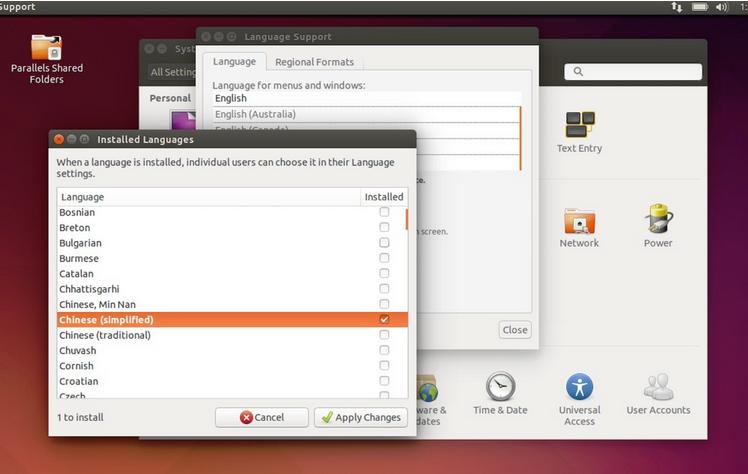748x474 pixels.
Task: Uncheck Chinese (simplified) installed checkbox
Action: (384, 319)
